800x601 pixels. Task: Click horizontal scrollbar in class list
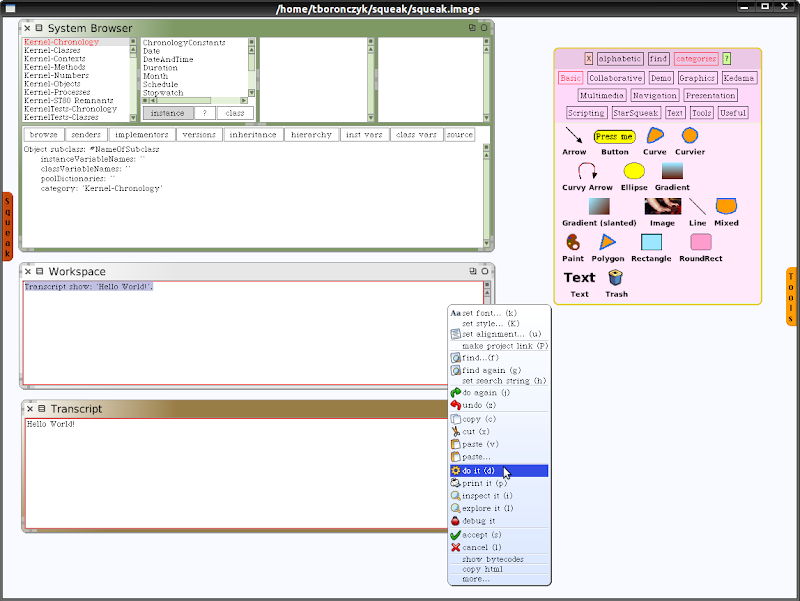point(195,101)
